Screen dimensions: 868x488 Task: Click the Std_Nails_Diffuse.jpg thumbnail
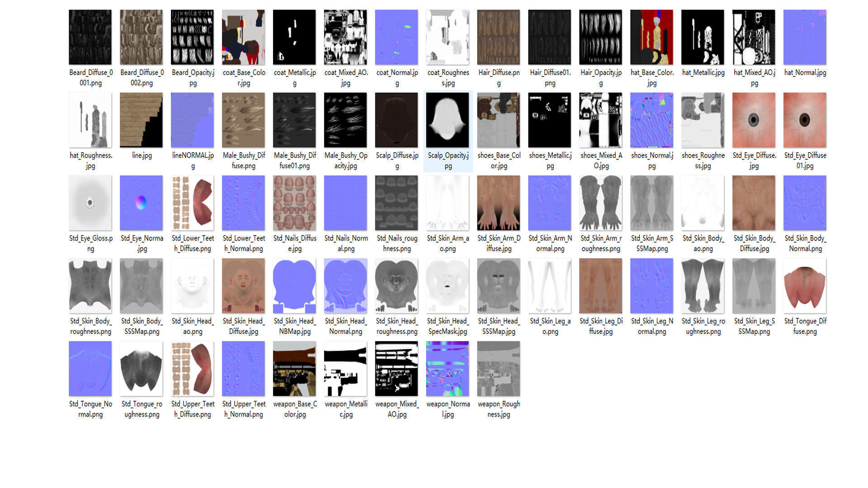pyautogui.click(x=294, y=203)
